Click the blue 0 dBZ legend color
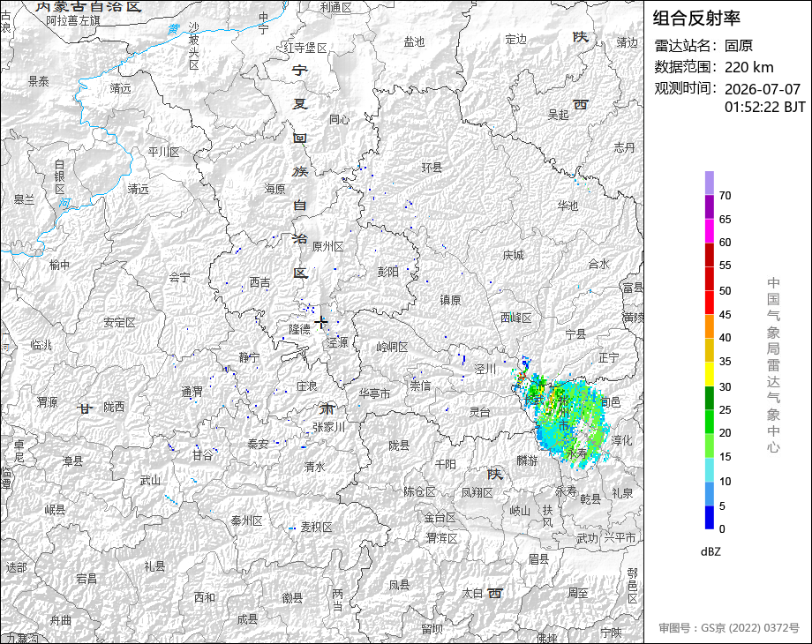 pos(709,517)
